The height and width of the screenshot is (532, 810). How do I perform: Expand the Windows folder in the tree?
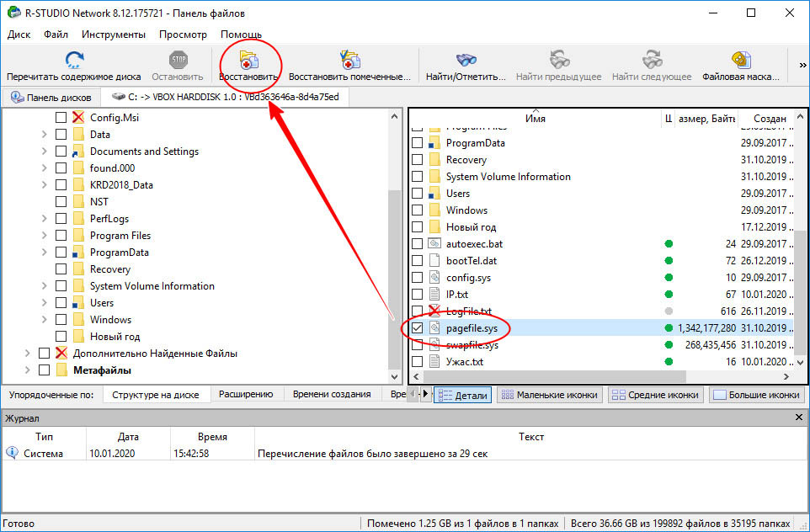tap(45, 320)
